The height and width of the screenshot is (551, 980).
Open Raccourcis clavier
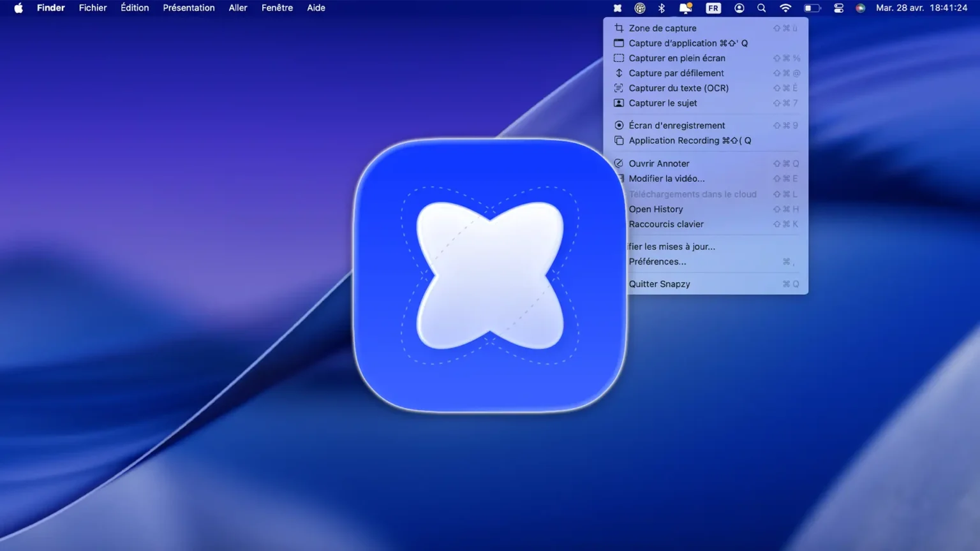tap(713, 224)
